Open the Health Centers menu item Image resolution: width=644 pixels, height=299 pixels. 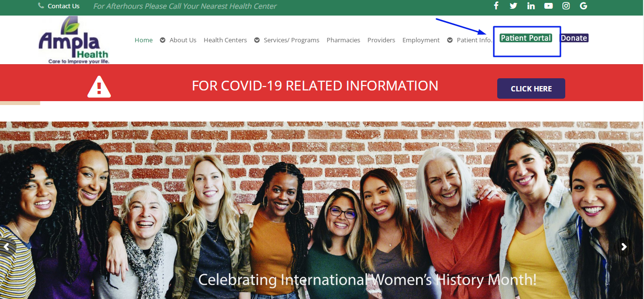tap(225, 40)
